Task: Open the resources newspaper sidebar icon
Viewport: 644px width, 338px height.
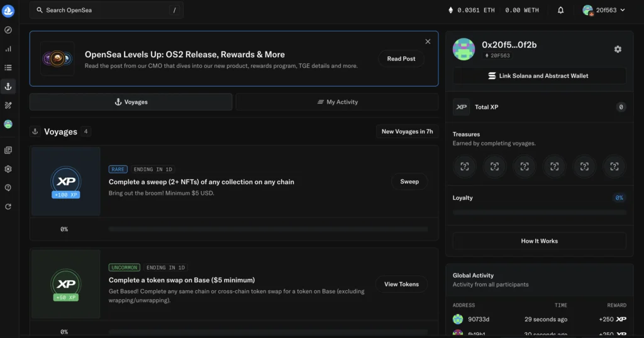Action: (8, 150)
